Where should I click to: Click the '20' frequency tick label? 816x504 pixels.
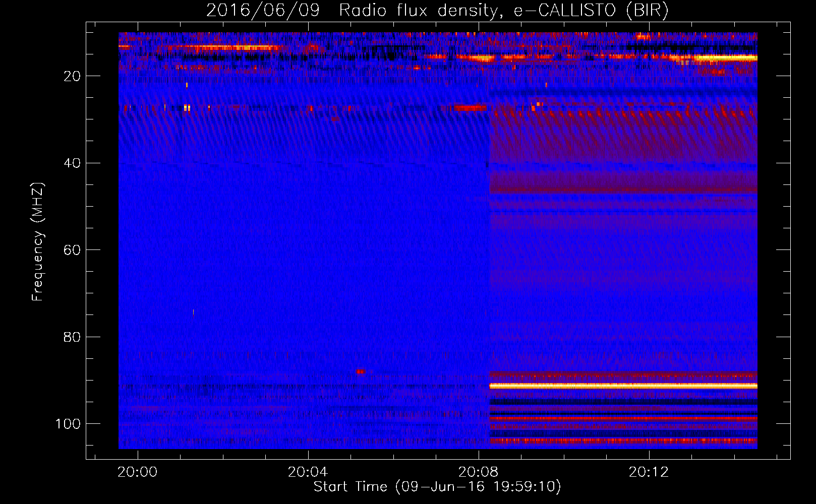point(72,76)
